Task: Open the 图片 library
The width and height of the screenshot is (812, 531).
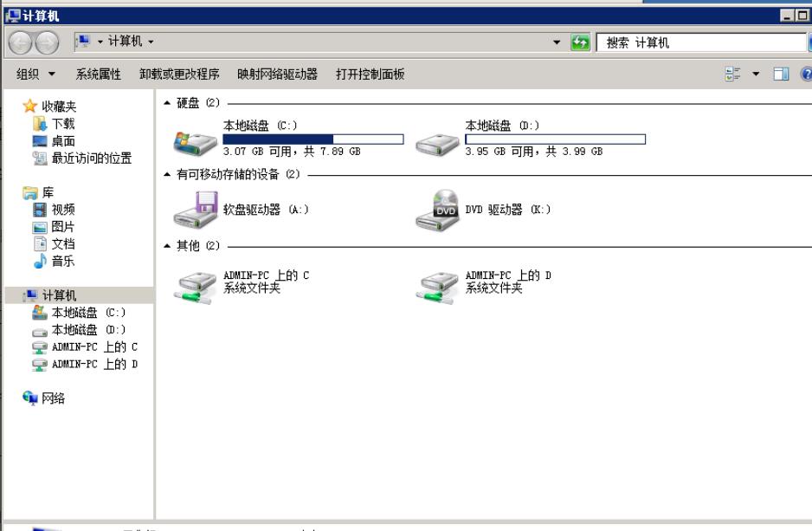Action: click(54, 226)
